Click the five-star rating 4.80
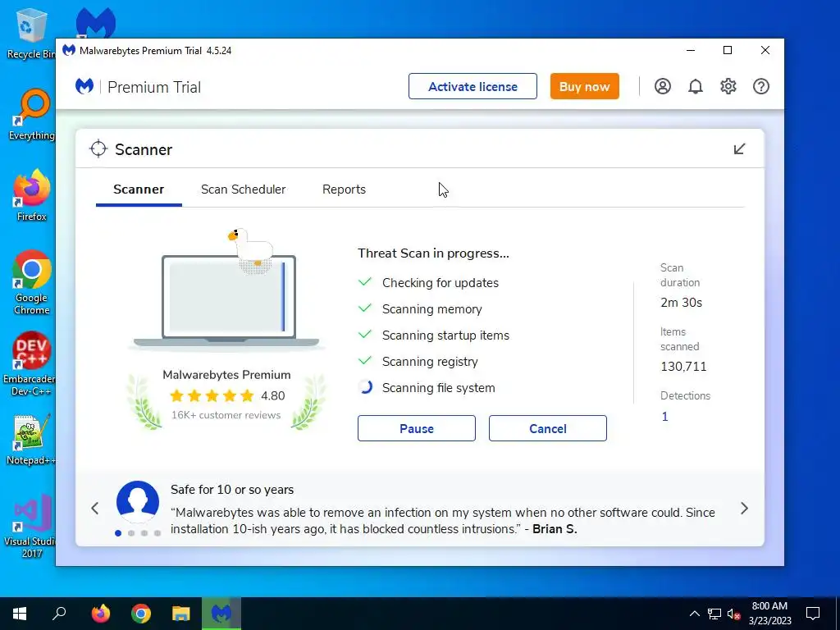 click(x=227, y=396)
